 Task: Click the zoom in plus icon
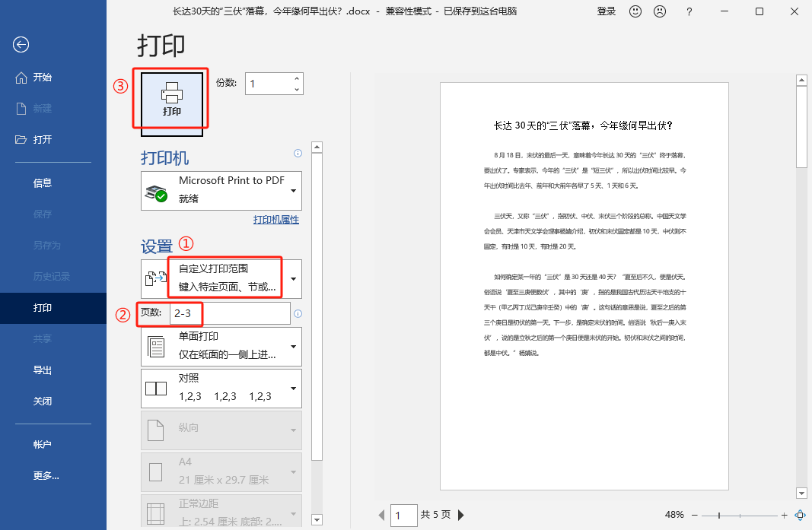pos(783,514)
